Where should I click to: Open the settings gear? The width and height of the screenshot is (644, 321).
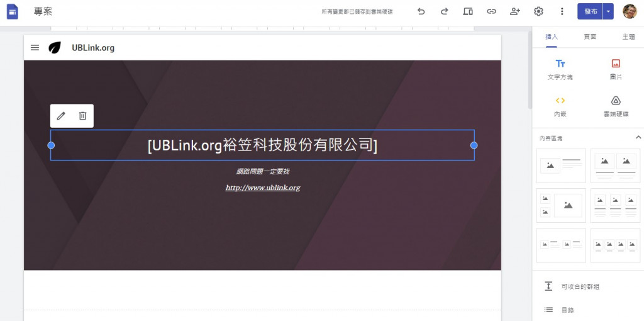coord(538,11)
